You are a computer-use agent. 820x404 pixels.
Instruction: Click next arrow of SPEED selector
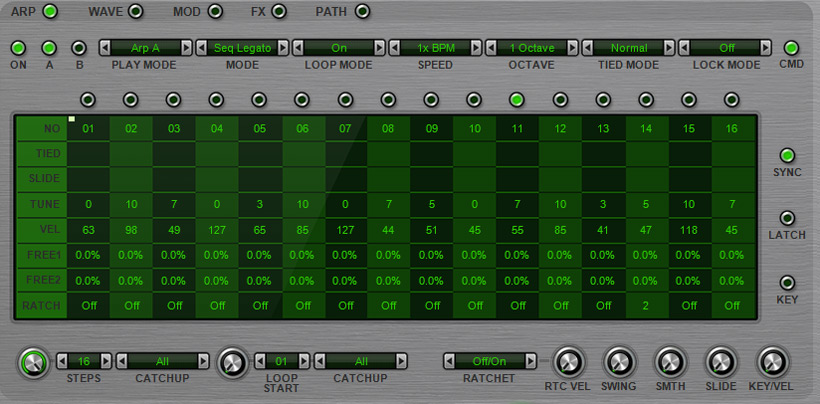(476, 48)
